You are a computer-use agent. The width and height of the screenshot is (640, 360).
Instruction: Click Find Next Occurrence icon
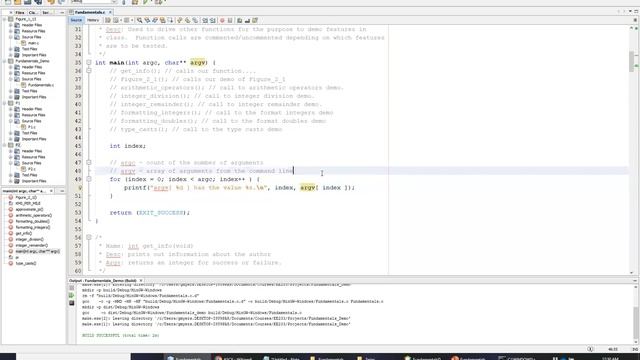[x=155, y=20]
